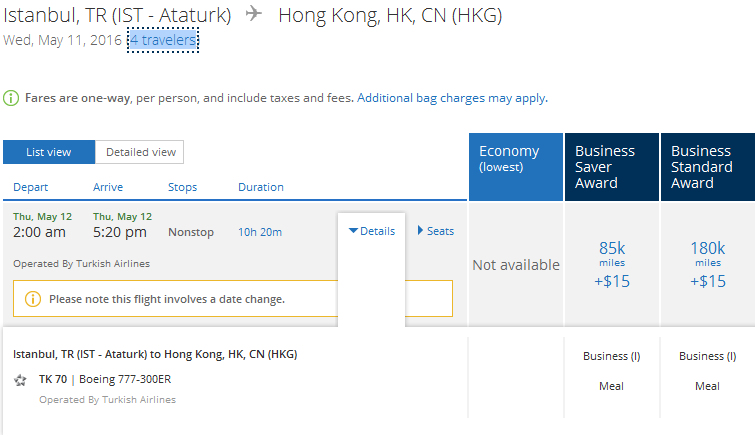Viewport: 755px width, 435px height.
Task: Switch to the List view tab
Action: tap(48, 152)
